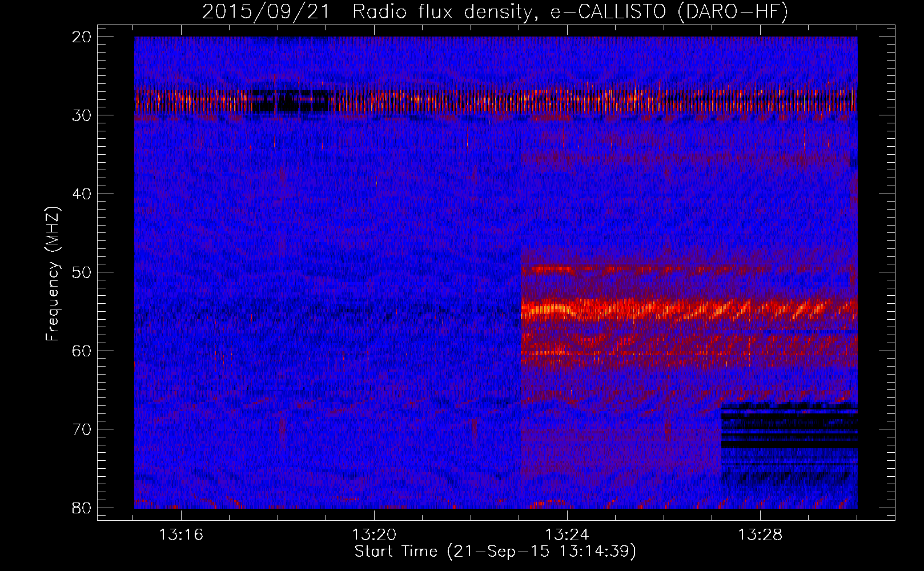Screen dimensions: 924x571
Task: Click the Start Time axis label
Action: click(495, 552)
